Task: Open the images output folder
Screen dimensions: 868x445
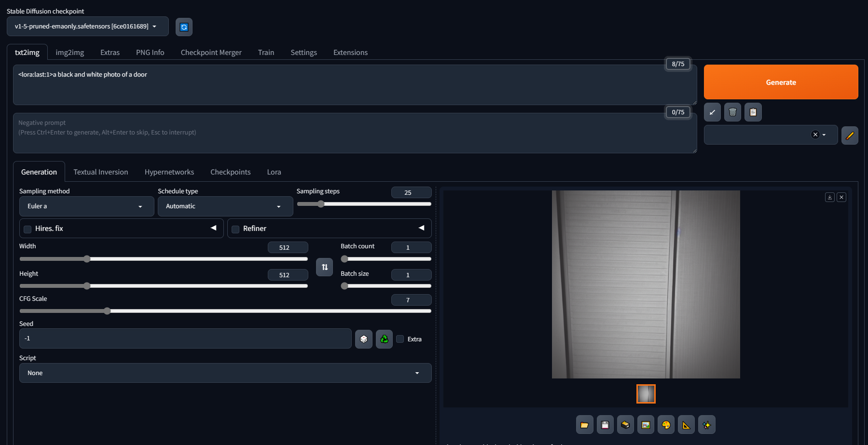Action: tap(584, 425)
